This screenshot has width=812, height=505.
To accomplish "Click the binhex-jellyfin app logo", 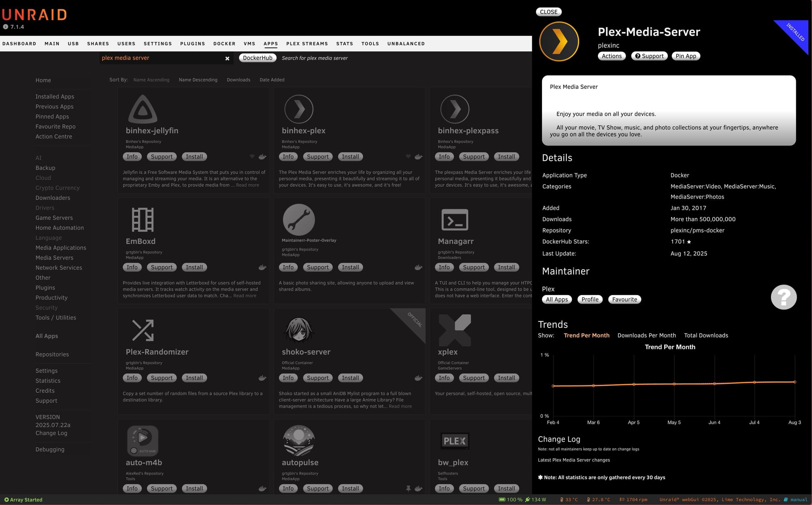I will [x=143, y=109].
